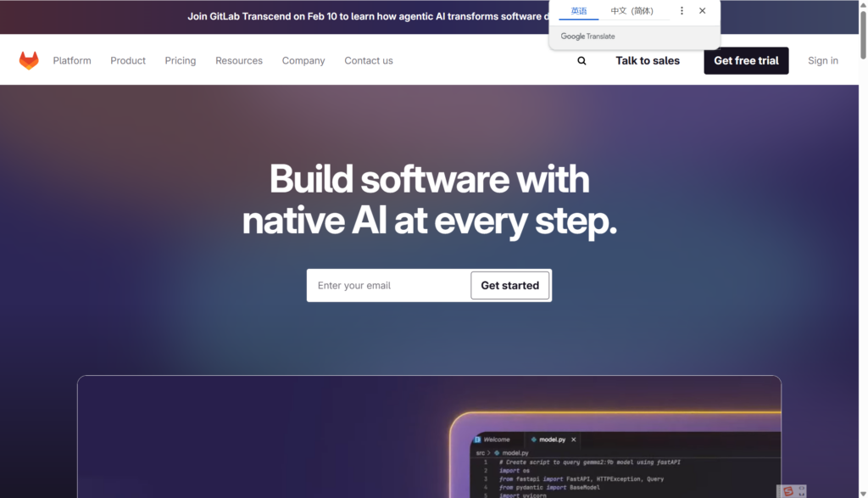Click the Talk to sales link
Screen dimensions: 868x498
pyautogui.click(x=648, y=60)
